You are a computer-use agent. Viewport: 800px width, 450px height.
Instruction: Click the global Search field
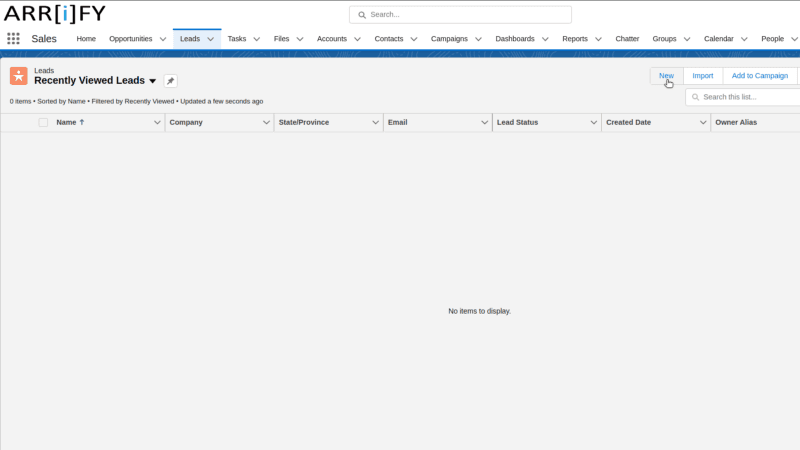(460, 15)
